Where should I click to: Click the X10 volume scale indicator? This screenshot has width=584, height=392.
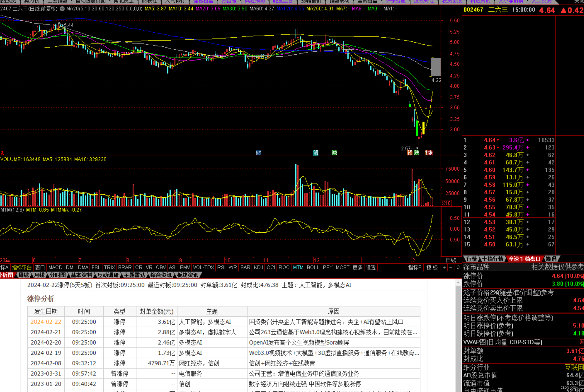(446, 203)
